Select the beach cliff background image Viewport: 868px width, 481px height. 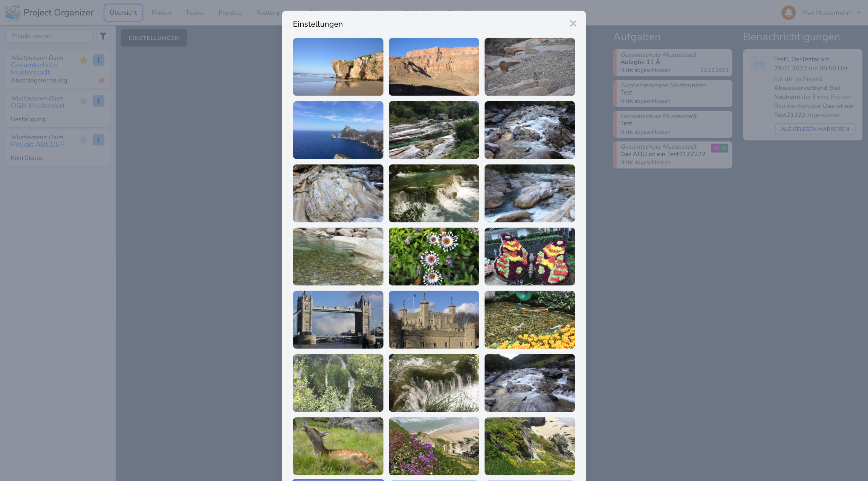(x=338, y=67)
